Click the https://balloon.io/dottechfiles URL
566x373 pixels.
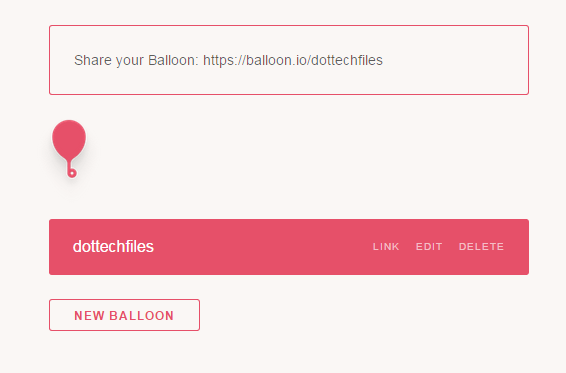293,60
